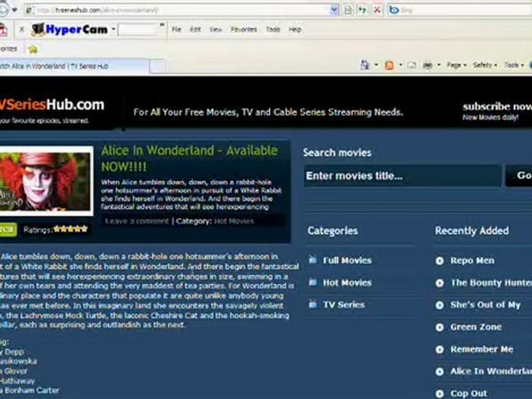Viewport: 532px width, 399px height.
Task: Open the back/forward recent pages dropdown
Action: click(x=14, y=10)
